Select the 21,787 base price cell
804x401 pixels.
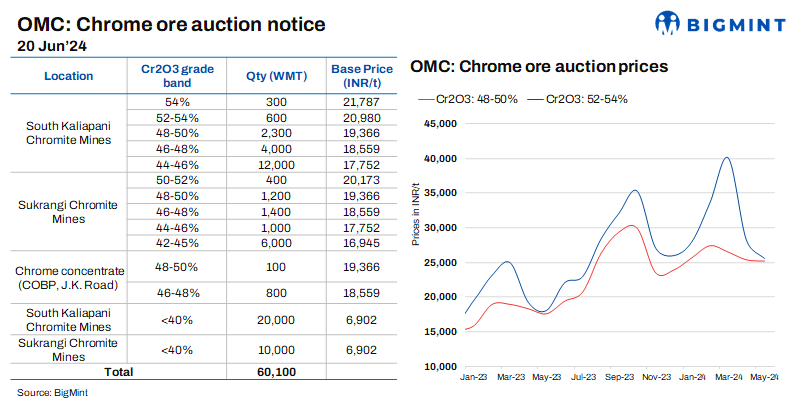[359, 103]
